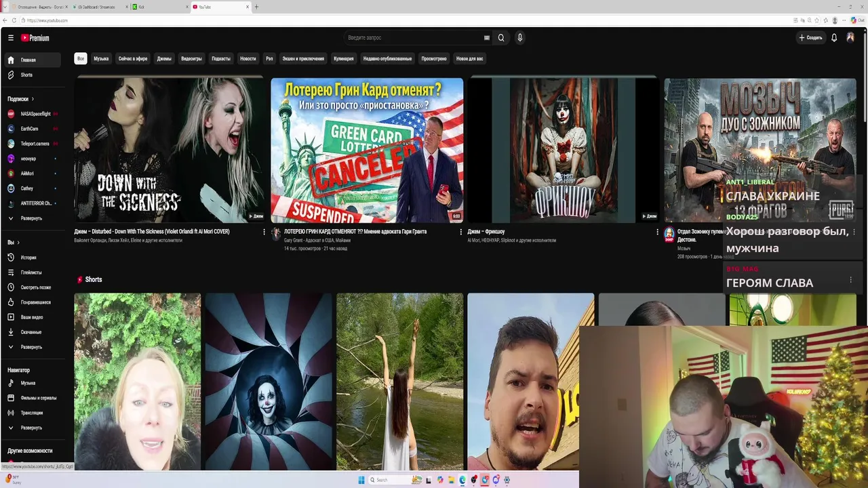868x488 pixels.
Task: Open the on-screen keyboard icon in search box
Action: click(x=486, y=38)
